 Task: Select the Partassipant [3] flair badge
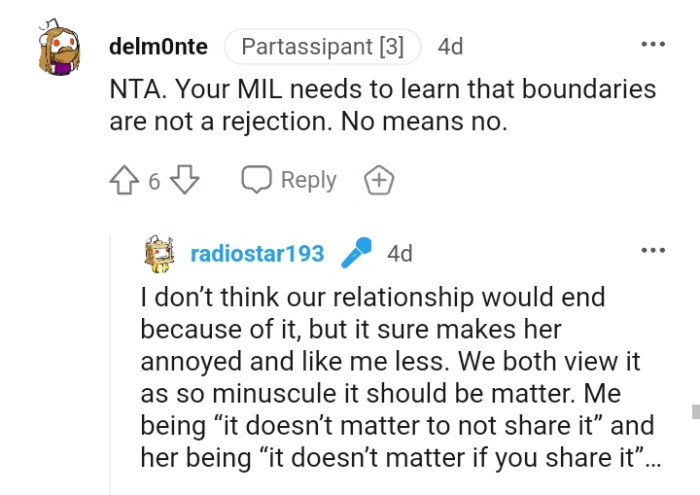coord(322,47)
